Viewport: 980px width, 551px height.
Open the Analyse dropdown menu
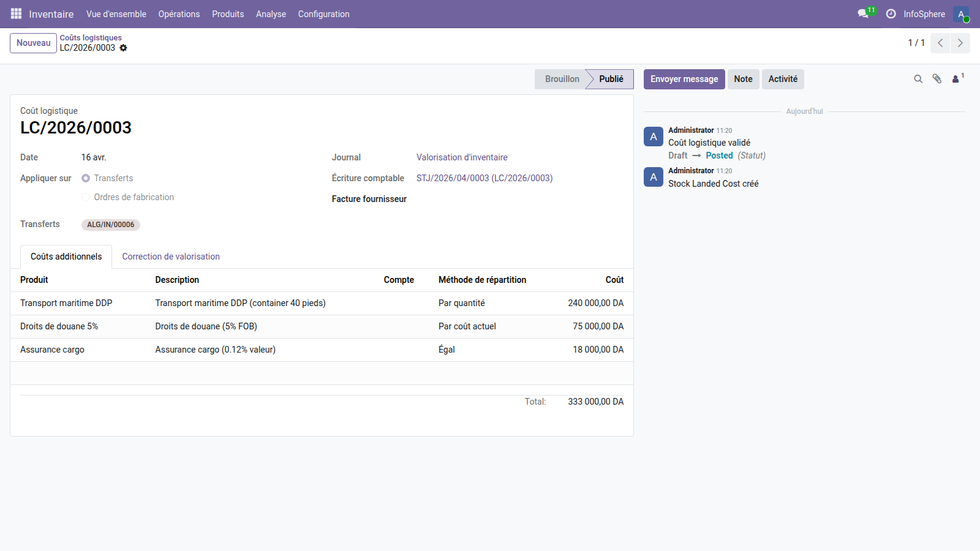tap(271, 14)
